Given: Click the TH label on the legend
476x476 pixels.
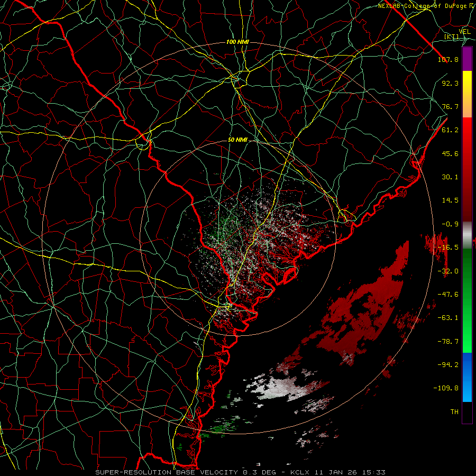Looking at the screenshot, I should [x=454, y=412].
